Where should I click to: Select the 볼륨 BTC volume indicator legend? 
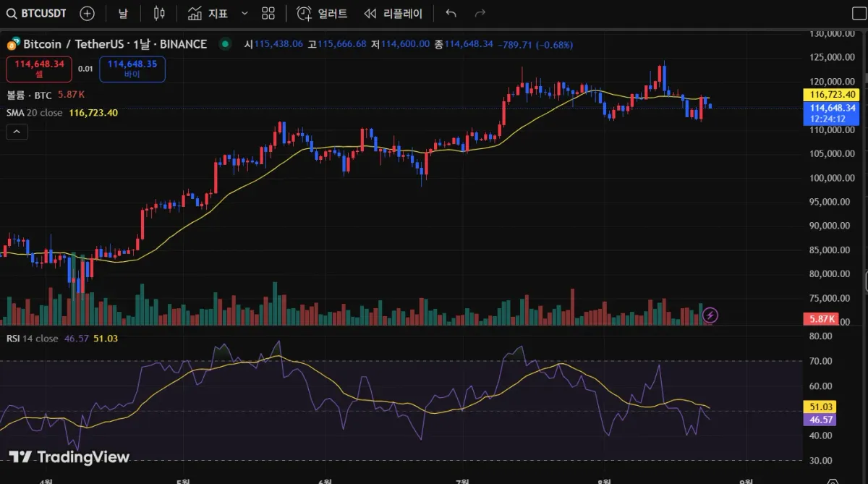point(29,94)
